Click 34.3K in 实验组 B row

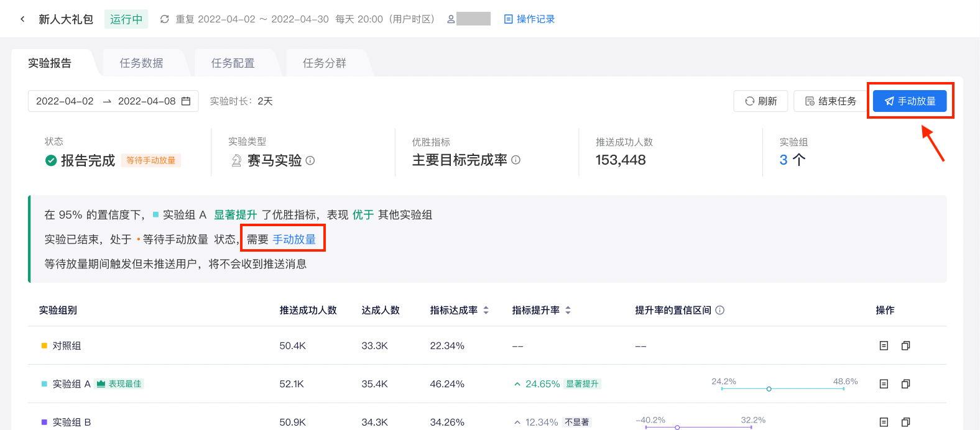[x=374, y=422]
